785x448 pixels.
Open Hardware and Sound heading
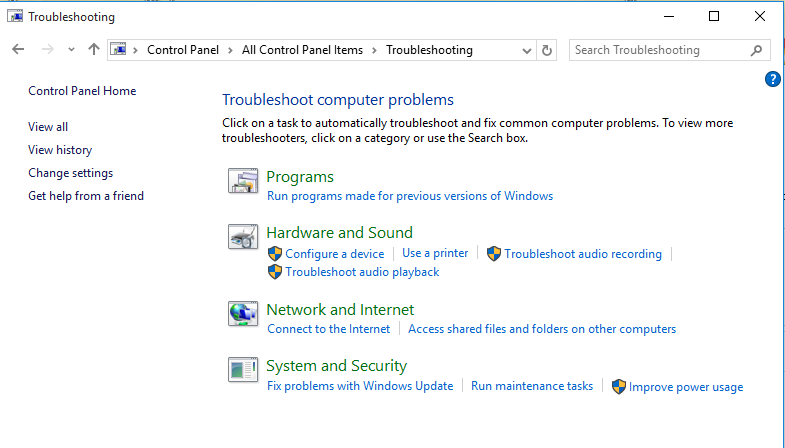tap(339, 232)
